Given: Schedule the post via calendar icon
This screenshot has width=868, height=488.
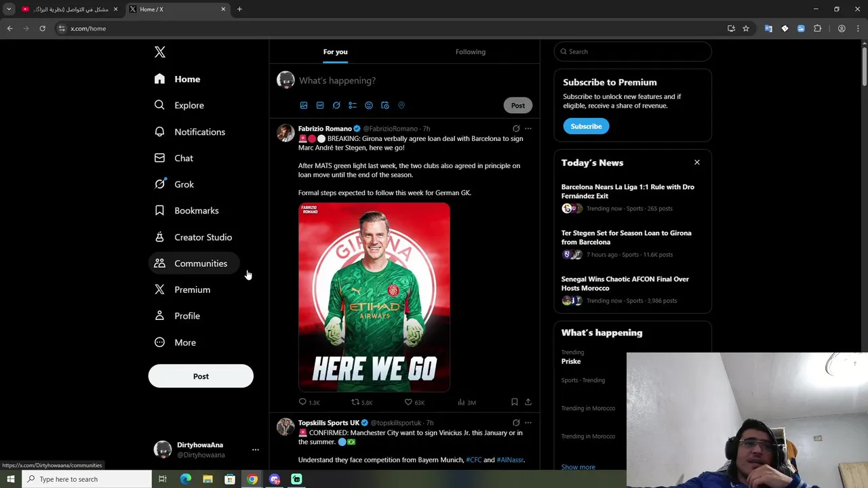Looking at the screenshot, I should (x=385, y=106).
